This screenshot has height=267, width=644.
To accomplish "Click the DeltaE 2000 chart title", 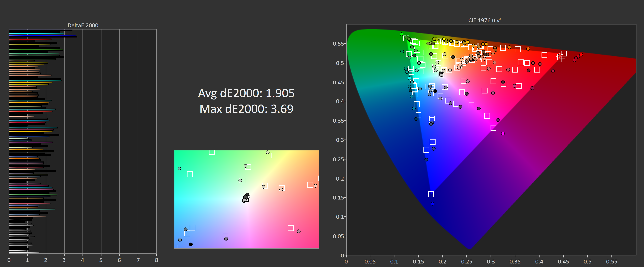I will (x=83, y=25).
